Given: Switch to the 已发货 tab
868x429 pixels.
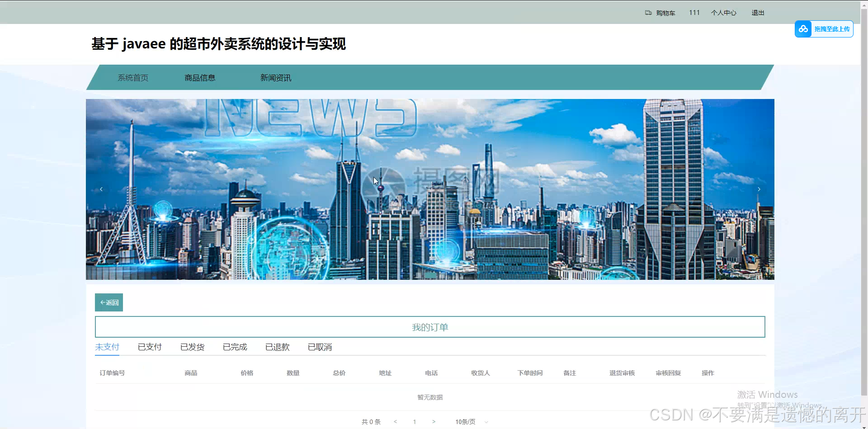Looking at the screenshot, I should (192, 347).
